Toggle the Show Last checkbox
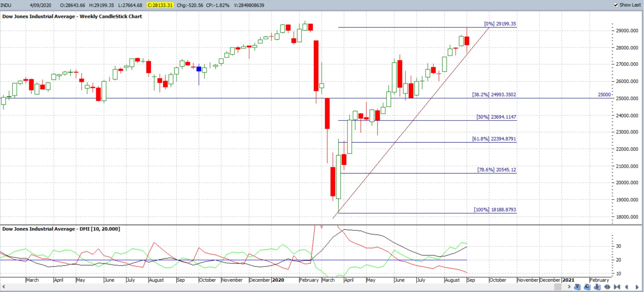 click(x=616, y=5)
